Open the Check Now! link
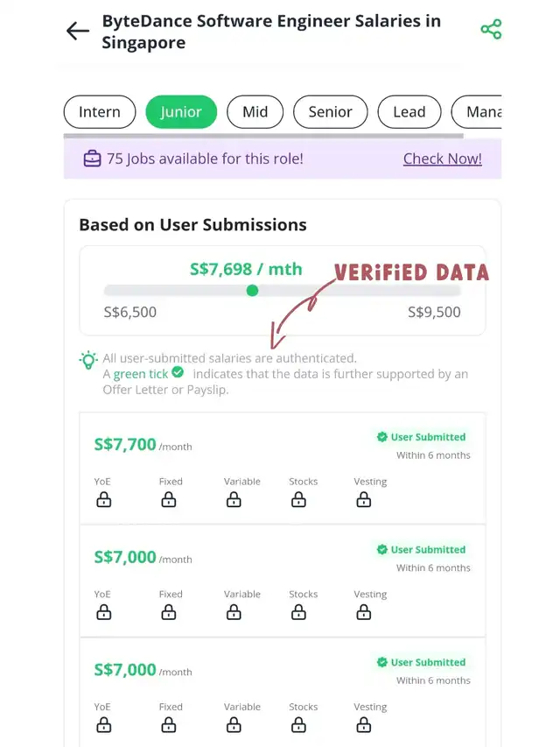Screen dimensions: 560x747 click(442, 159)
